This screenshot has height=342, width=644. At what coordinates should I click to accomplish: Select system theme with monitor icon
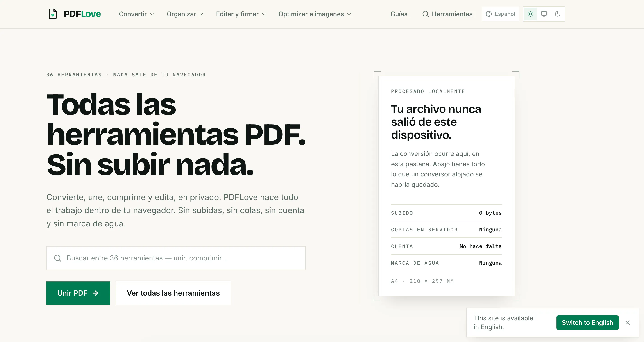(x=544, y=14)
